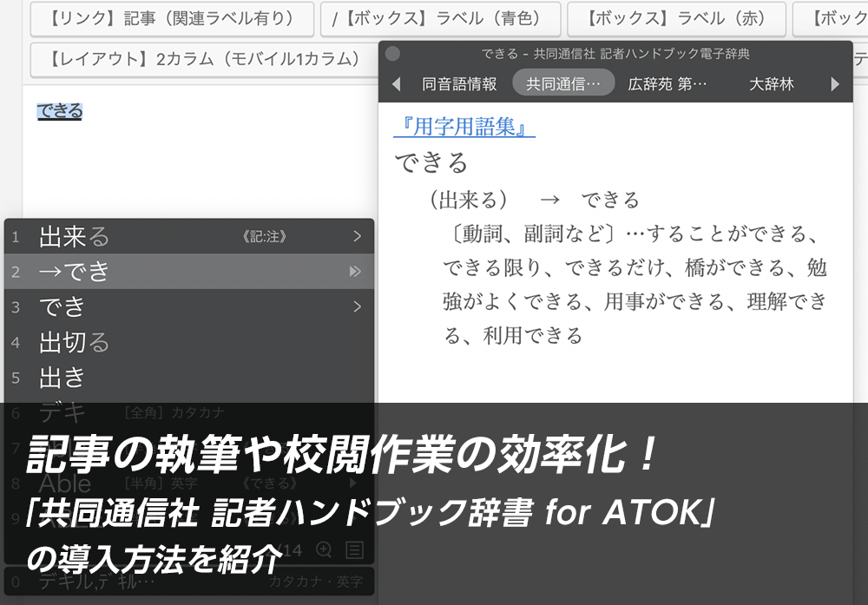Open the 広辞苑 第… dictionary tab
The width and height of the screenshot is (868, 605).
(x=667, y=84)
